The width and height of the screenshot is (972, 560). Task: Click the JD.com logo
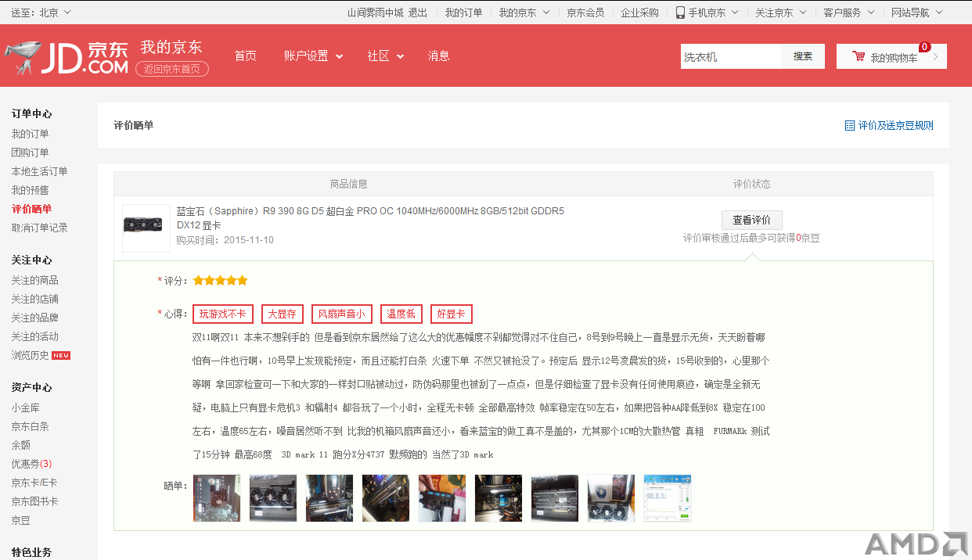(x=67, y=57)
